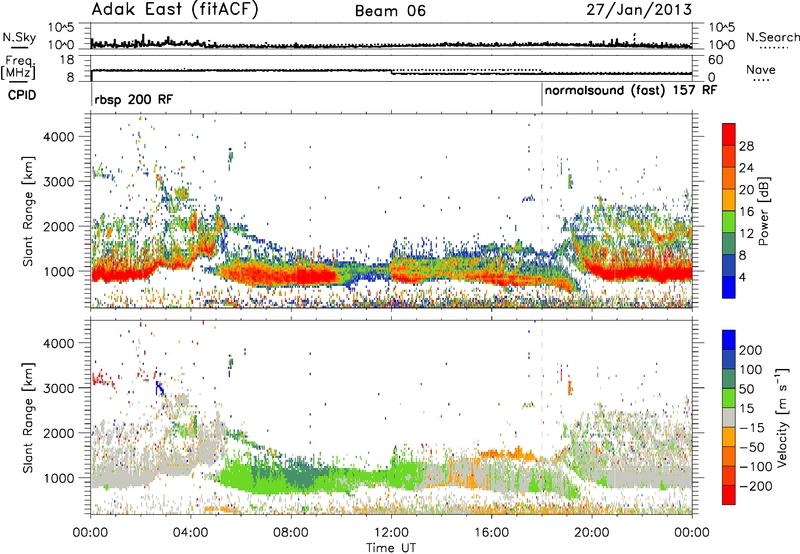800x554 pixels.
Task: Click red top segment of power colorbar
Action: tap(729, 134)
